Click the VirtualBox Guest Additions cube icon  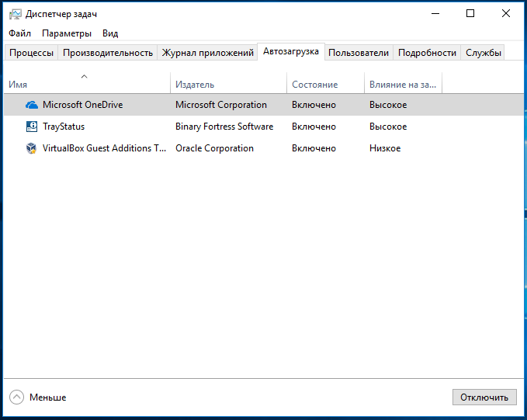click(32, 148)
